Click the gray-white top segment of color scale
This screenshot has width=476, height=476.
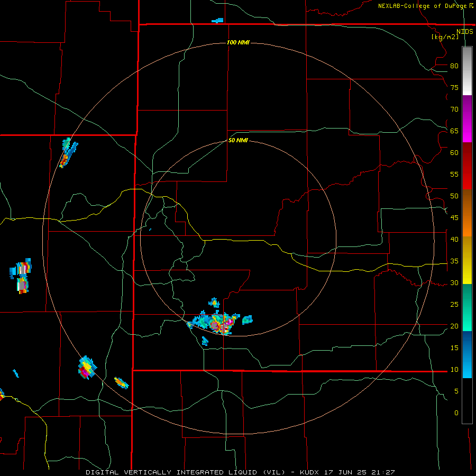[x=467, y=71]
